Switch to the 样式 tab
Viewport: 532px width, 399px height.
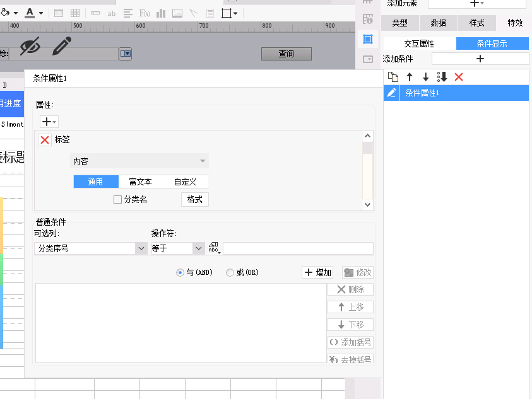(476, 23)
